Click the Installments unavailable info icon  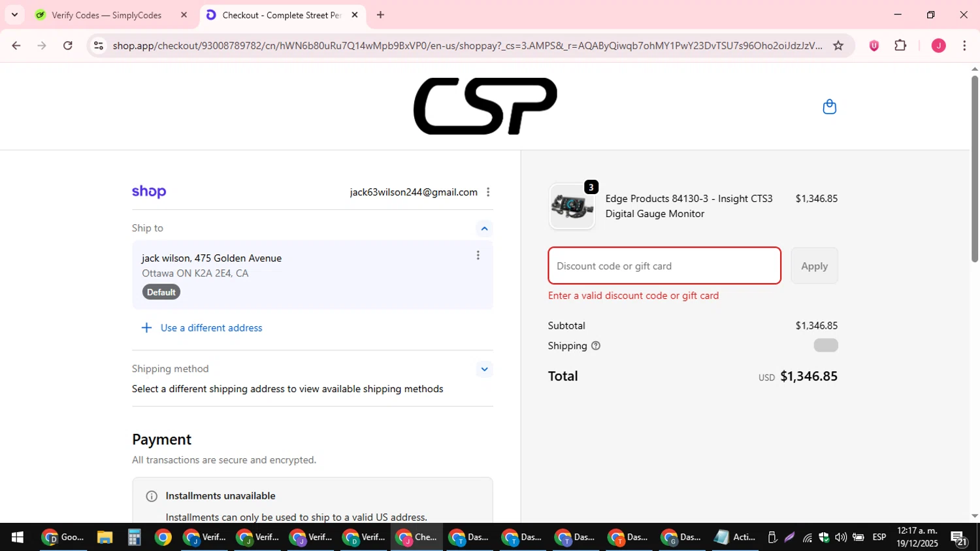(152, 496)
